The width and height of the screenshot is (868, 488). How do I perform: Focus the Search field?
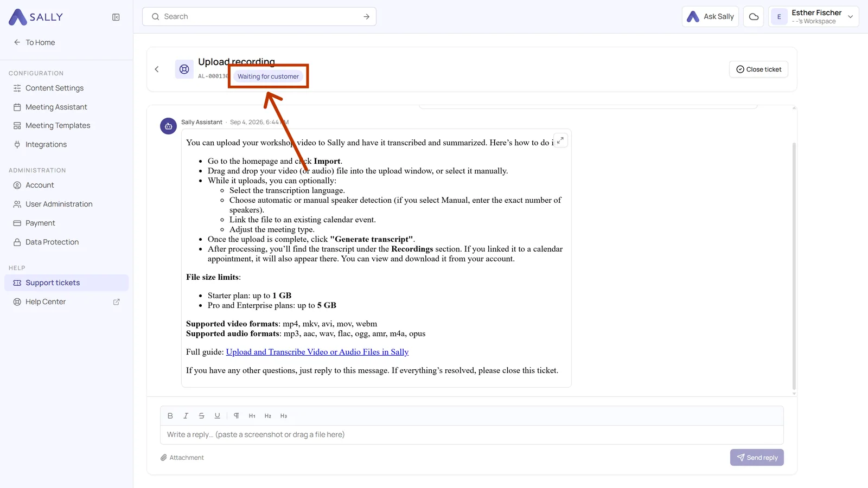coord(259,17)
